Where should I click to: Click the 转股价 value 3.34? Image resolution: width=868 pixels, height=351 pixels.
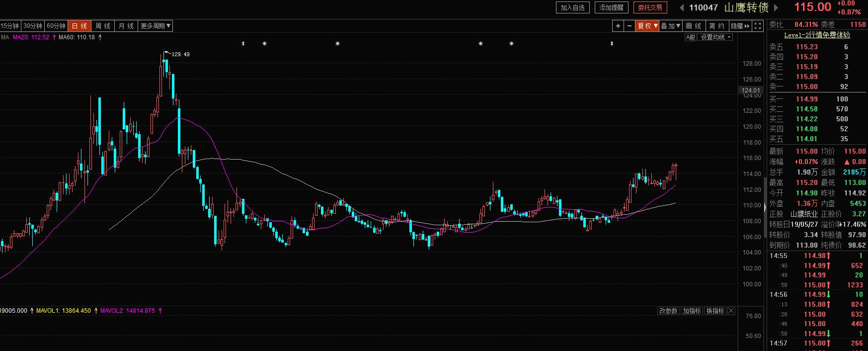(811, 235)
